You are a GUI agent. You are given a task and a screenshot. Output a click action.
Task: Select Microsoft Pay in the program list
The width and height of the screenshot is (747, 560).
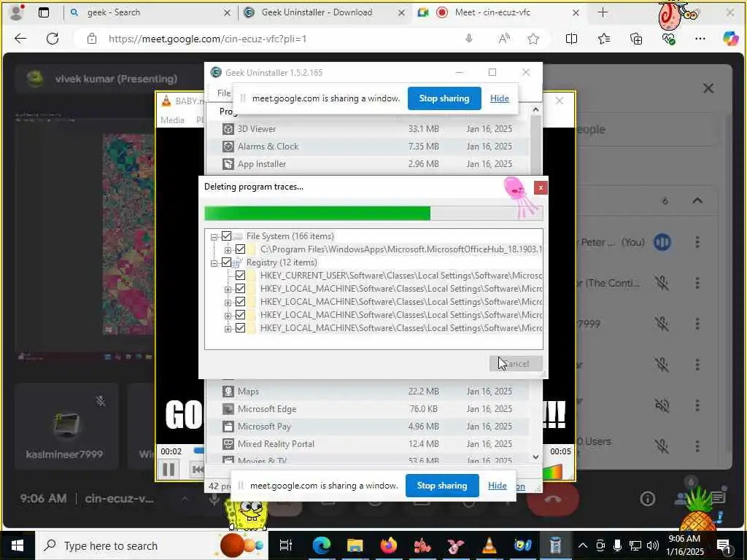click(x=368, y=427)
